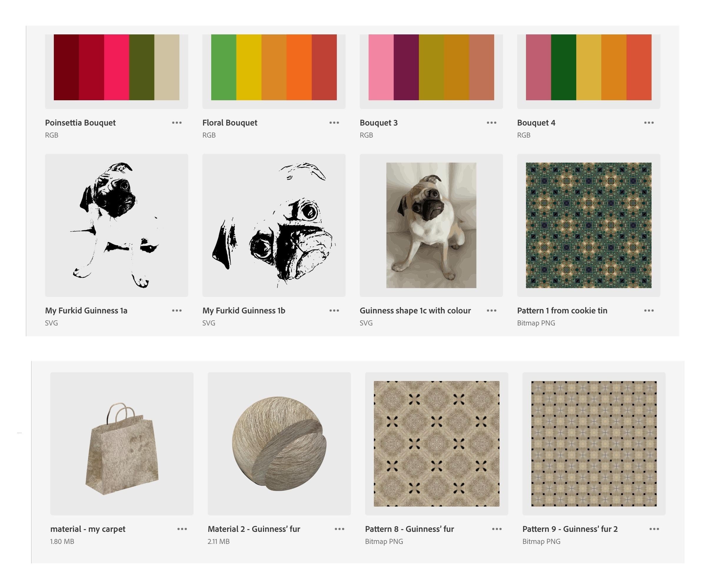Image resolution: width=706 pixels, height=588 pixels.
Task: Open more options menu for Bouquet 3
Action: [x=492, y=123]
